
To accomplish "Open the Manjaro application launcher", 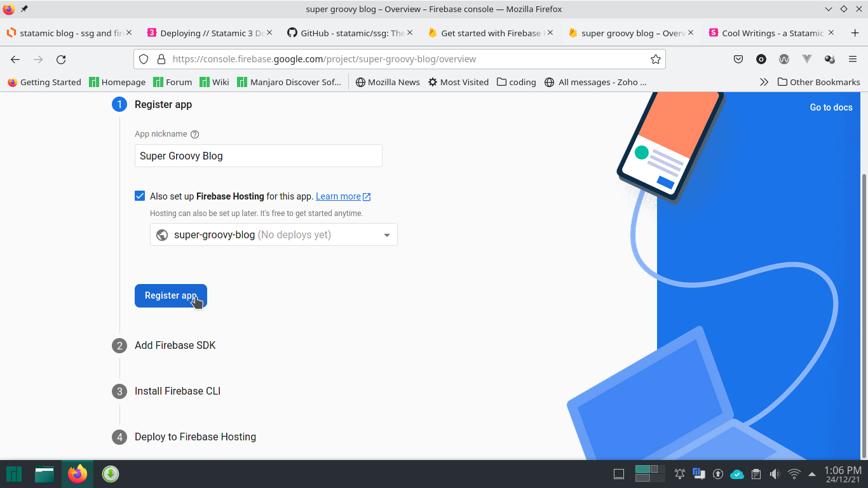I will [14, 474].
